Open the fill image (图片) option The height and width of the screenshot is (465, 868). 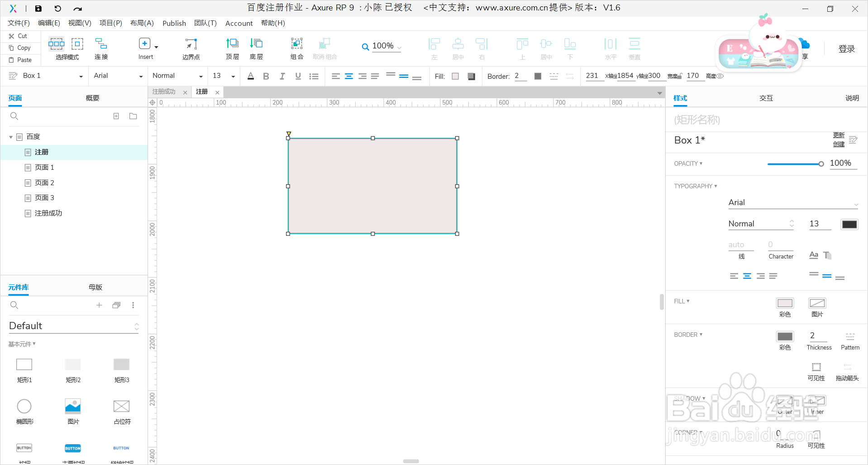click(x=817, y=303)
